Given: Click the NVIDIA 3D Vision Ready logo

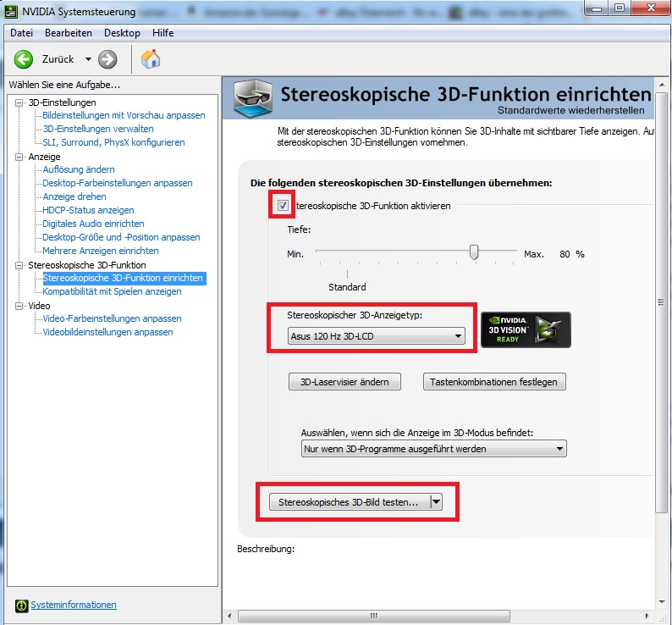Looking at the screenshot, I should click(526, 329).
